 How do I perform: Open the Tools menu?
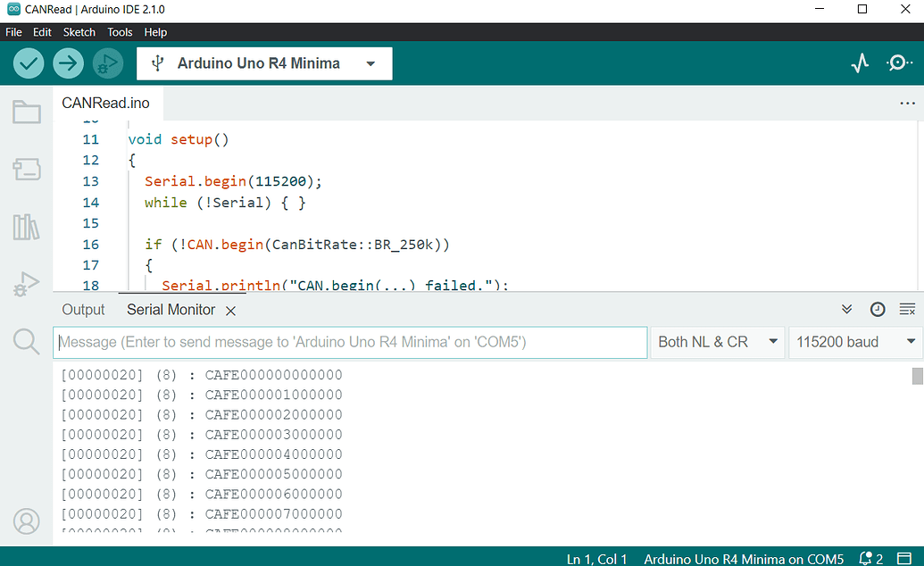pyautogui.click(x=120, y=31)
